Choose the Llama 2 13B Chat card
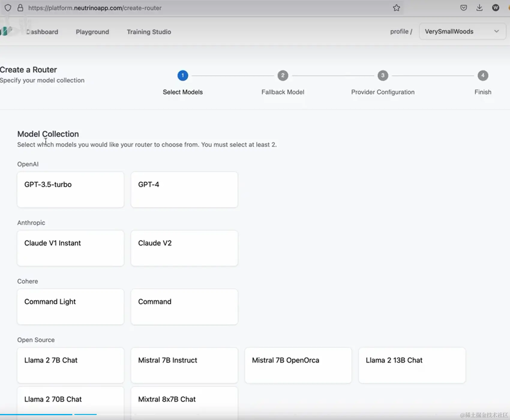 [x=412, y=365]
